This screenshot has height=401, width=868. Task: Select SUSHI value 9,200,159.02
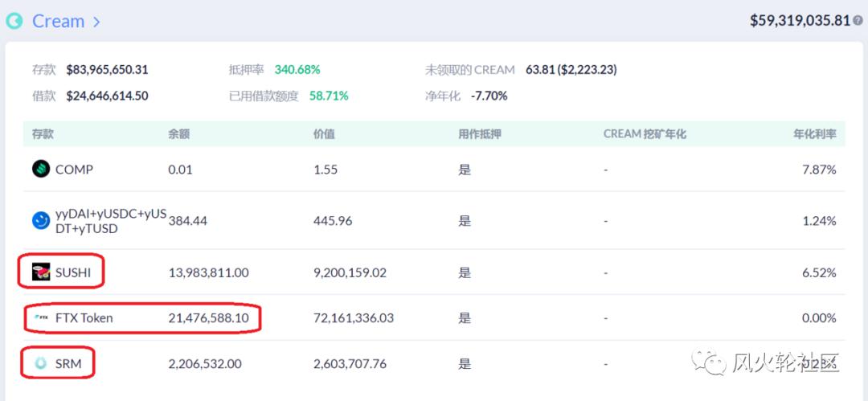[350, 272]
